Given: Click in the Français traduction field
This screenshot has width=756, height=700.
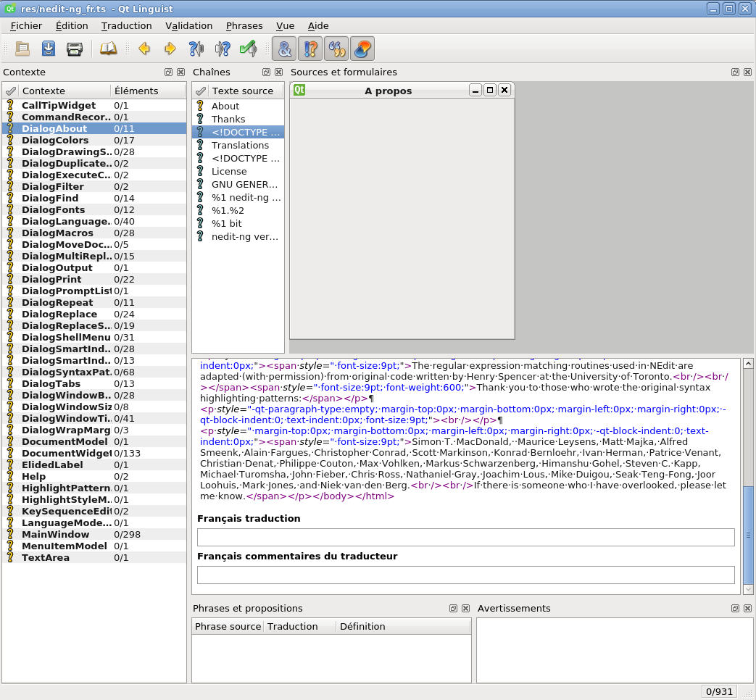Looking at the screenshot, I should (x=466, y=537).
